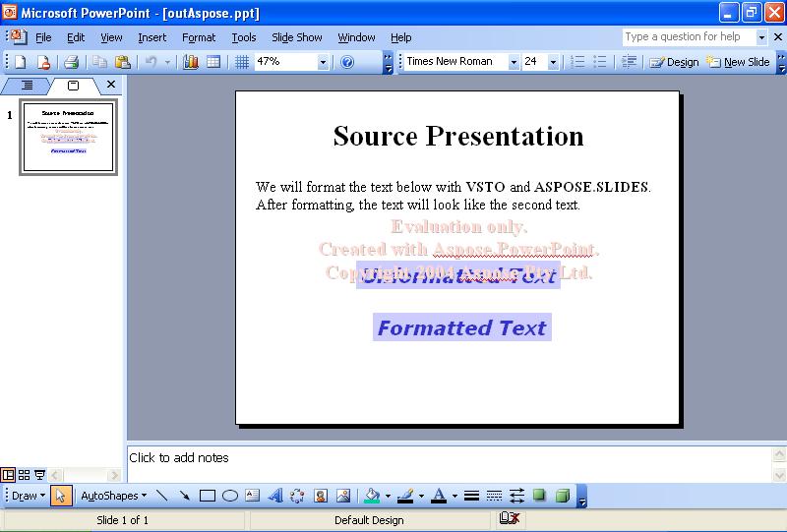Open the Edit menu
This screenshot has width=787, height=532.
(76, 37)
